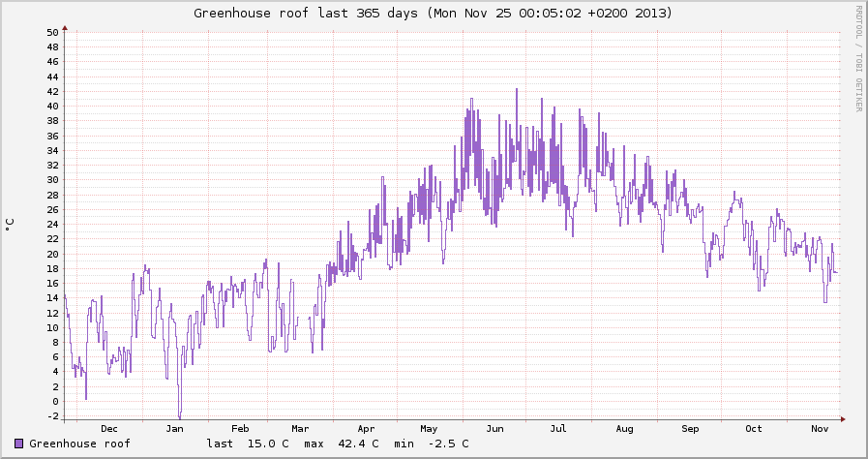Click the 'Apr' month label

pos(366,429)
